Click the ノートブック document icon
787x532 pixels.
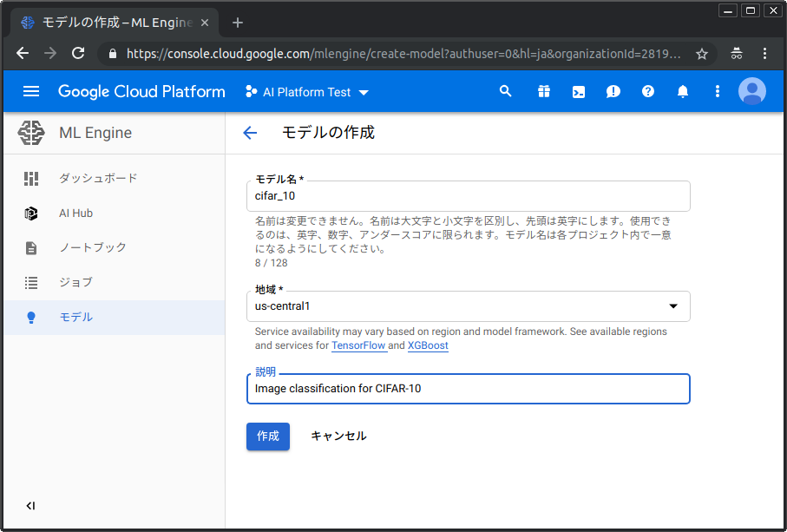pyautogui.click(x=31, y=248)
